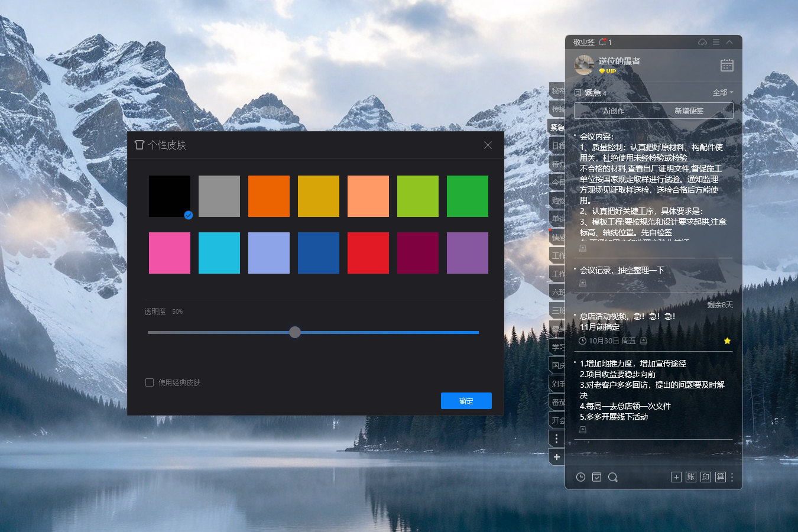This screenshot has height=532, width=798.
Task: Pick the cyan skin color swatch
Action: [219, 253]
